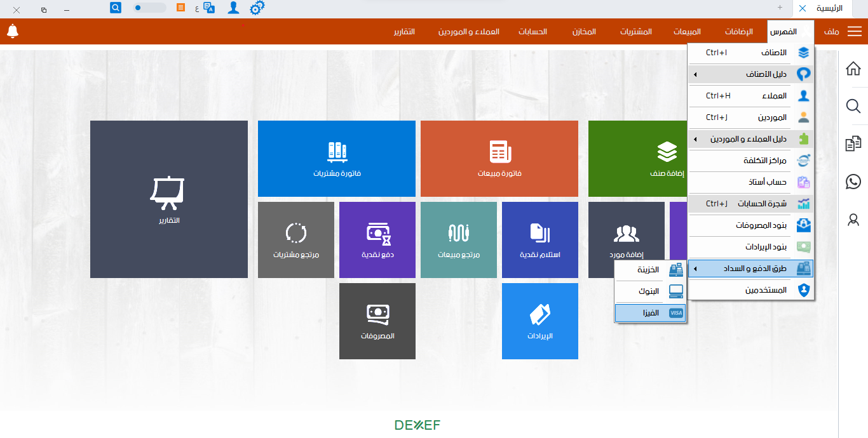Expand the طرق الدفع و السداد submenu

[x=750, y=269]
